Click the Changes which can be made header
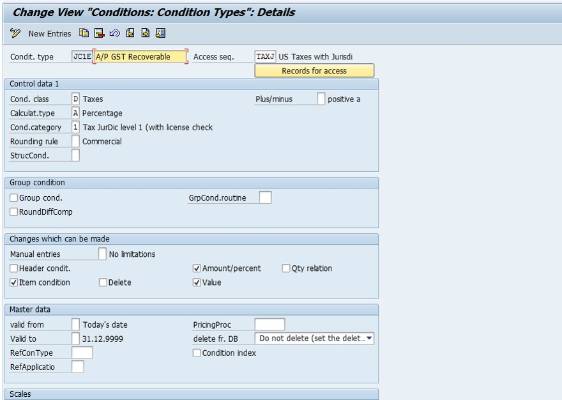This screenshot has height=400, width=562. [191, 239]
